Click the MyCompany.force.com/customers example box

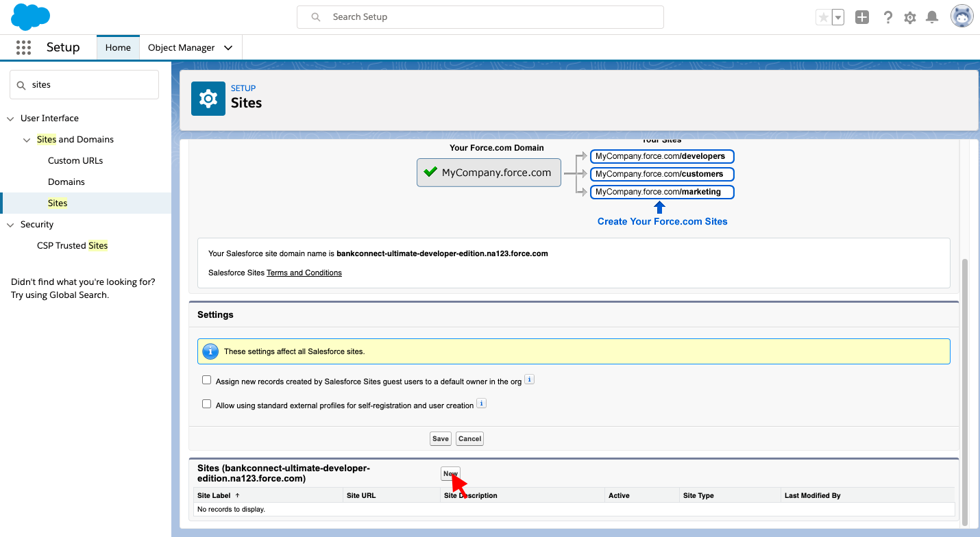662,174
